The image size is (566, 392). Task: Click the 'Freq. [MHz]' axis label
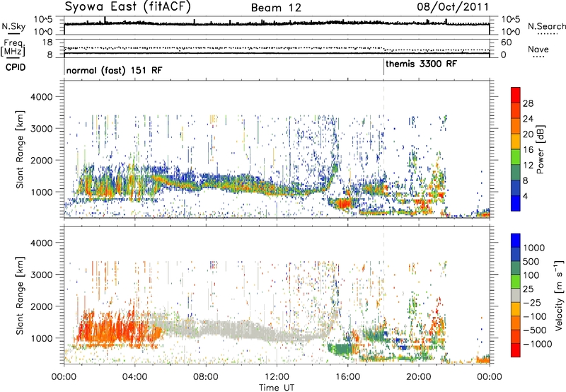(13, 47)
